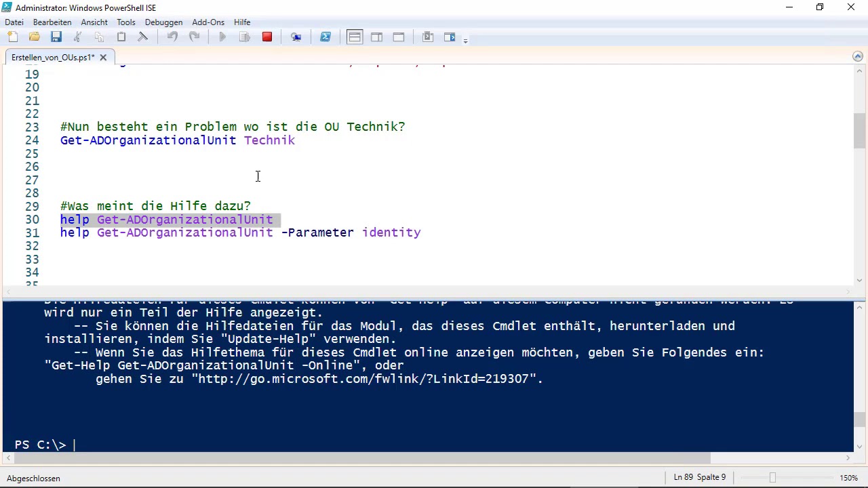Create a new script file
Viewport: 868px width, 488px height.
pos(13,37)
